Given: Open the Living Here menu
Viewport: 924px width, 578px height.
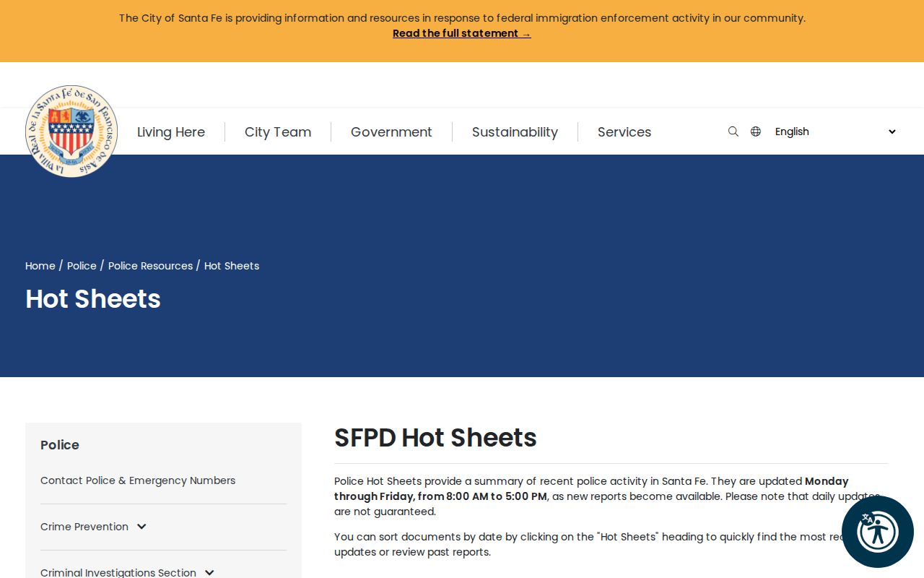Looking at the screenshot, I should pyautogui.click(x=171, y=132).
